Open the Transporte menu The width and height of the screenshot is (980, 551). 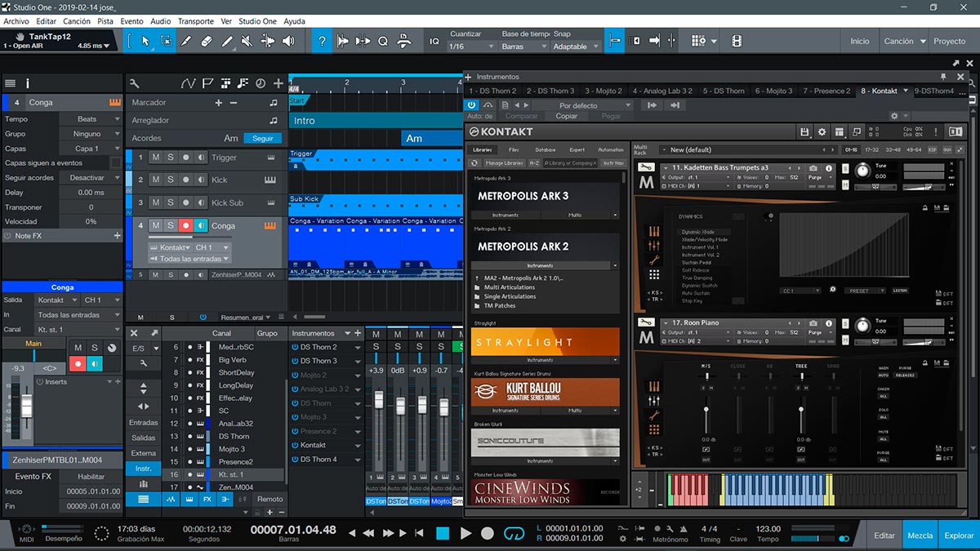[196, 21]
